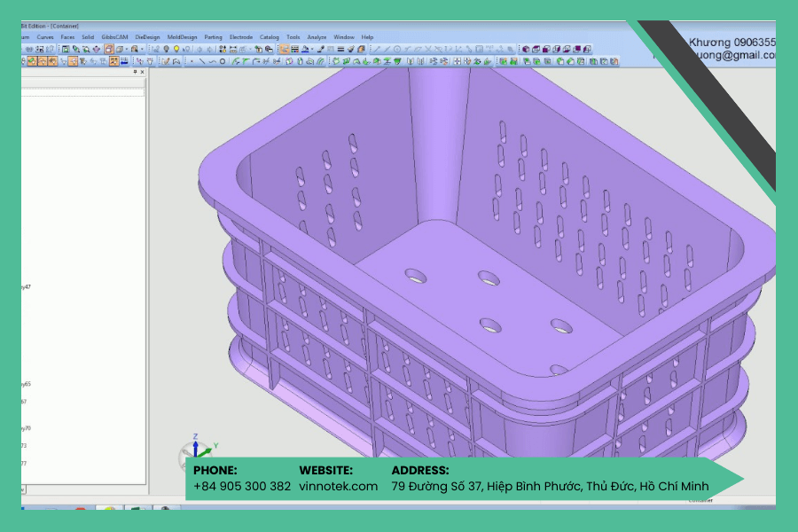The width and height of the screenshot is (798, 532).
Task: Open the DieDesign menu
Action: (x=147, y=37)
